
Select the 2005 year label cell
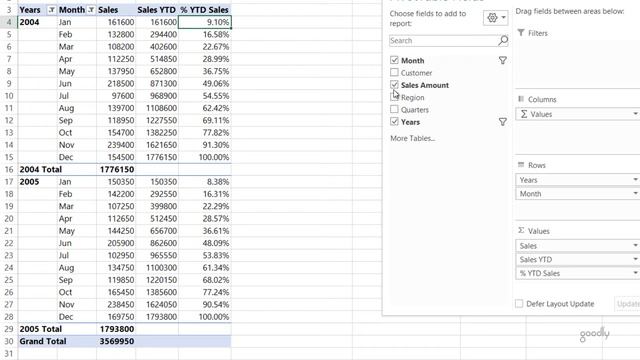pyautogui.click(x=38, y=182)
